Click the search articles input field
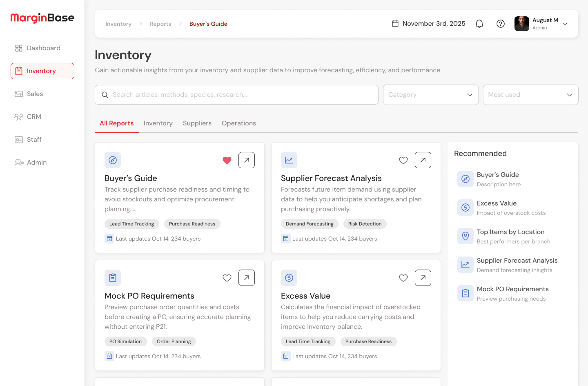Screen dimensions: 588x386 click(x=236, y=94)
